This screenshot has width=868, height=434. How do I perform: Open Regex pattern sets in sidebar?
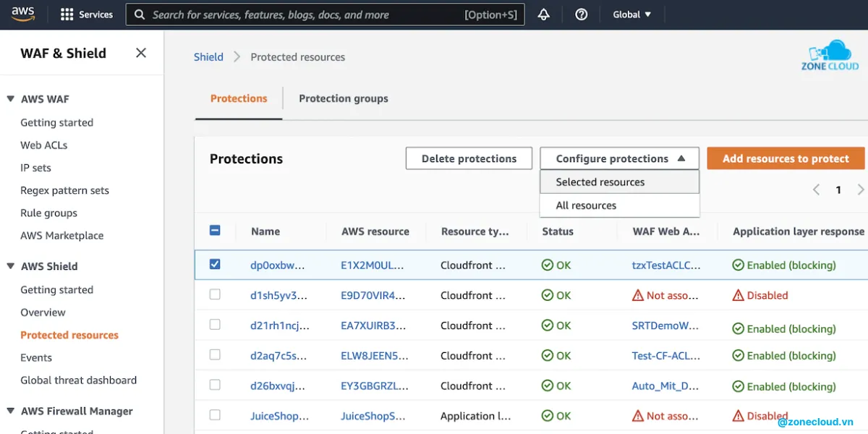coord(64,190)
